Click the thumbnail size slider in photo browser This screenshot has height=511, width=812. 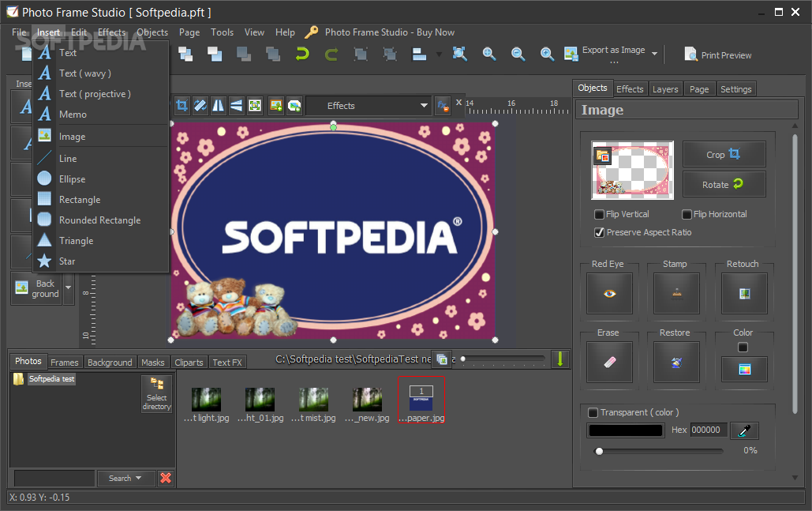click(503, 358)
